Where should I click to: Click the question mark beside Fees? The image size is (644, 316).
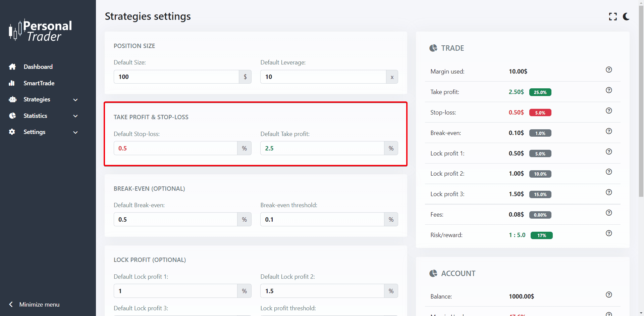point(609,213)
